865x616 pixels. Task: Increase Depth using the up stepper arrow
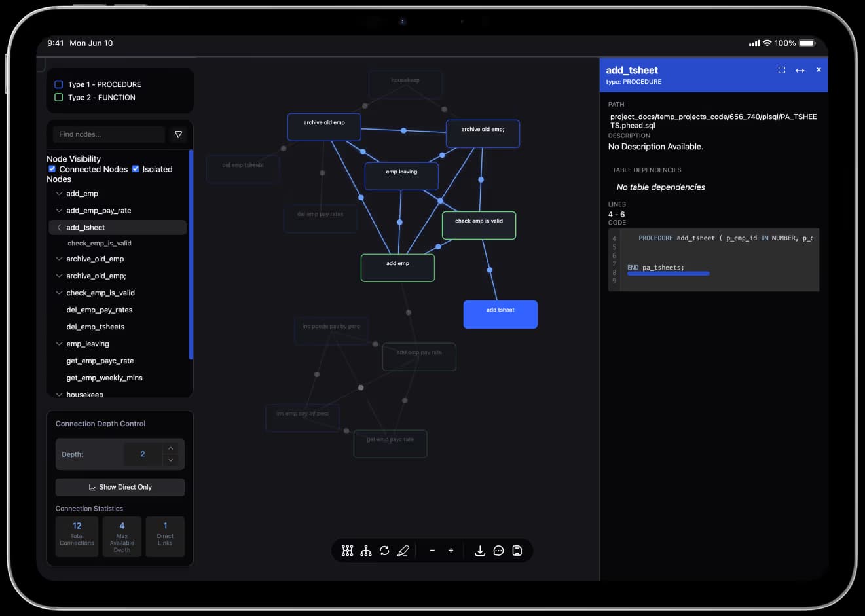pos(170,448)
